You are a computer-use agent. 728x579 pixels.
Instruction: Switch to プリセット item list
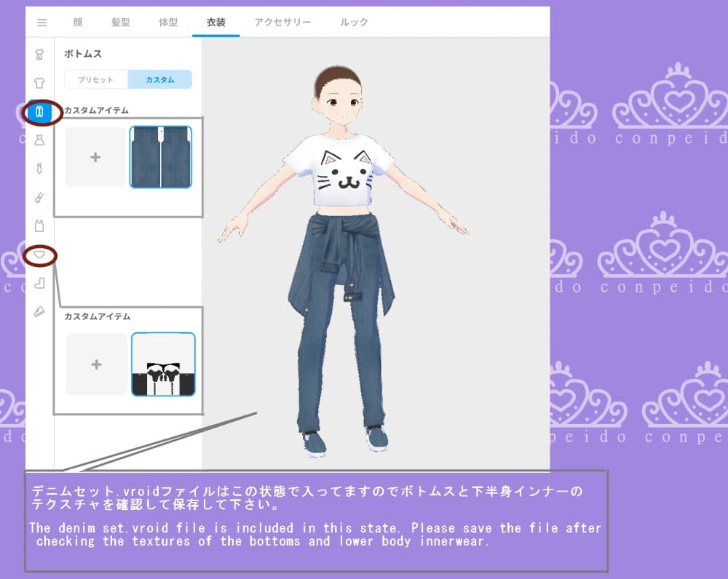click(x=96, y=79)
